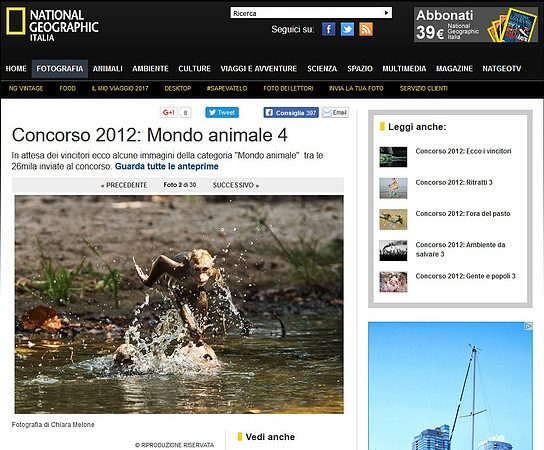Image resolution: width=544 pixels, height=450 pixels.
Task: Open the NATGEOTV section
Action: coord(502,69)
